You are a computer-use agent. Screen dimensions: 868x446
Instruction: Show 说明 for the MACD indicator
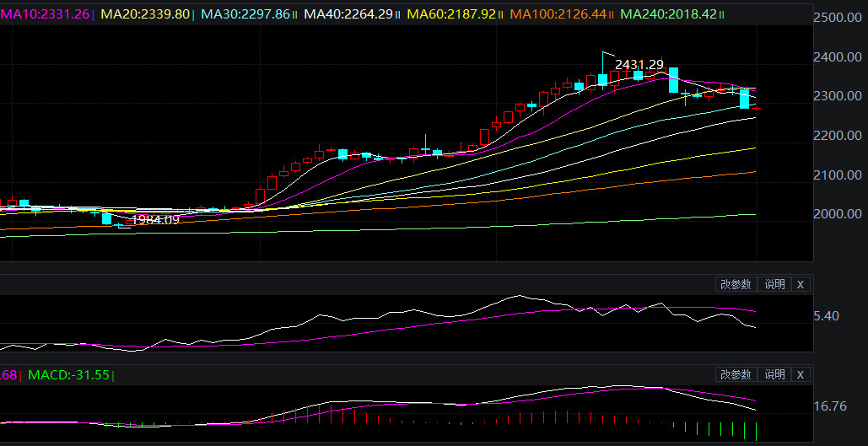coord(774,374)
